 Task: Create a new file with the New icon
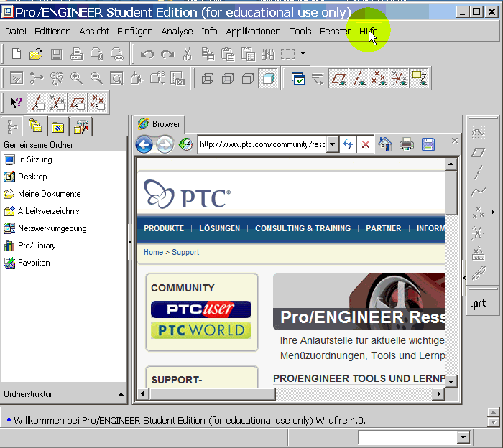tap(17, 54)
